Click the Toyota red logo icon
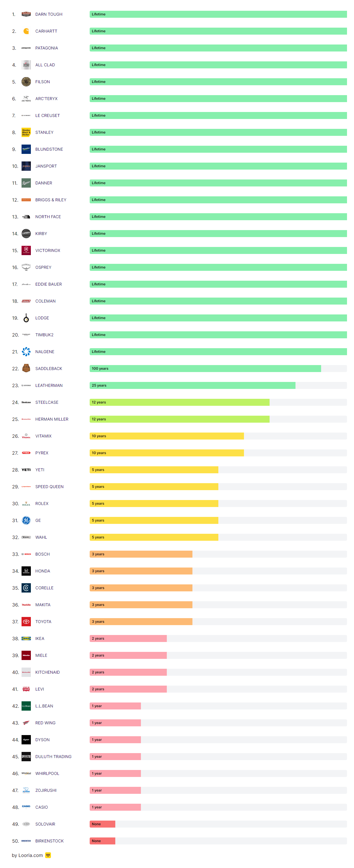The image size is (354, 868). pyautogui.click(x=26, y=621)
